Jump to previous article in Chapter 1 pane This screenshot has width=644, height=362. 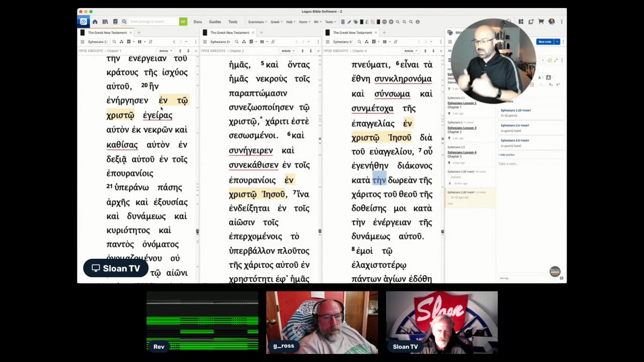pos(180,51)
